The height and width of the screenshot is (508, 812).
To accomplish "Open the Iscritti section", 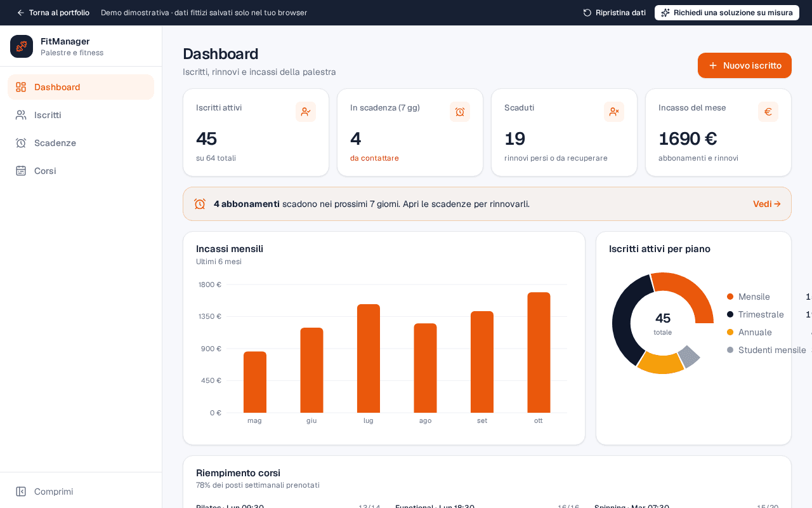I will tap(81, 115).
